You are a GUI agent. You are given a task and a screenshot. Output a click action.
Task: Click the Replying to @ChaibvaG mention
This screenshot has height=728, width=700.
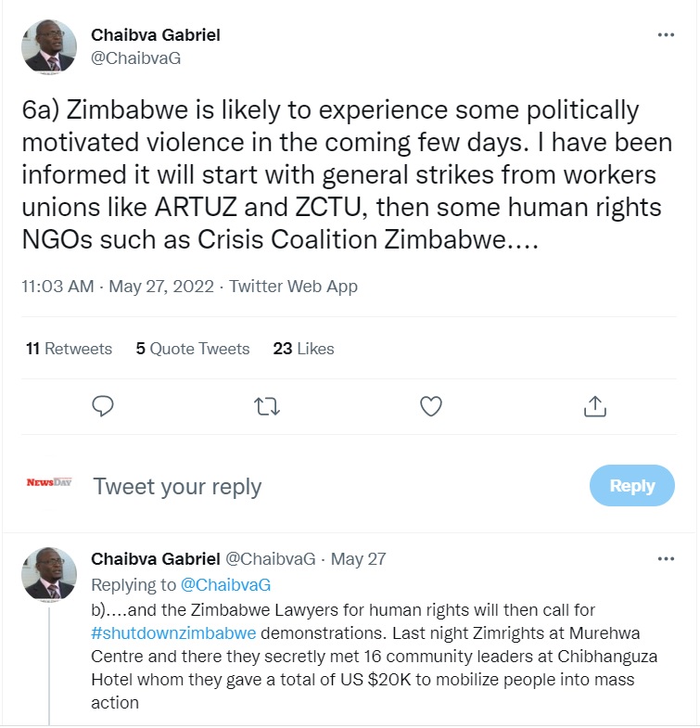click(x=224, y=584)
